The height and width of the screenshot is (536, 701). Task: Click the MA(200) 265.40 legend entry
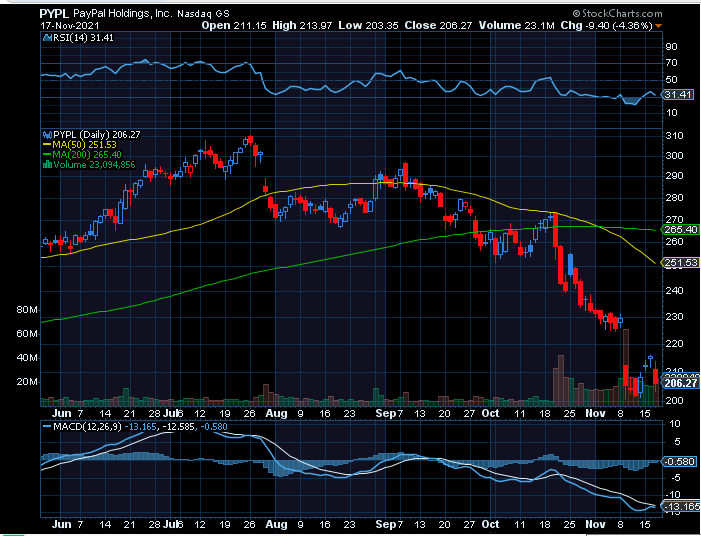(82, 155)
